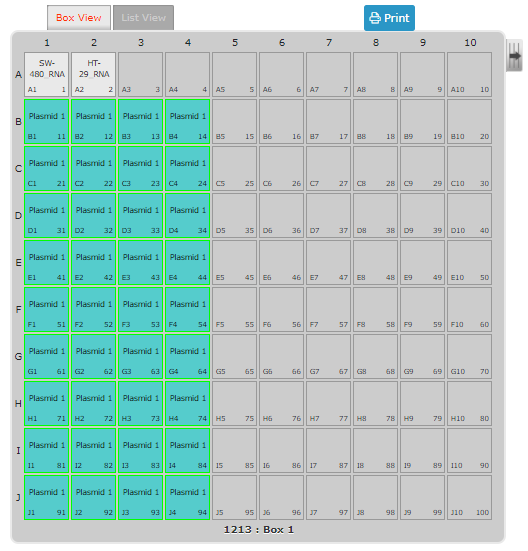Expand the side panel arrow icon

(514, 56)
